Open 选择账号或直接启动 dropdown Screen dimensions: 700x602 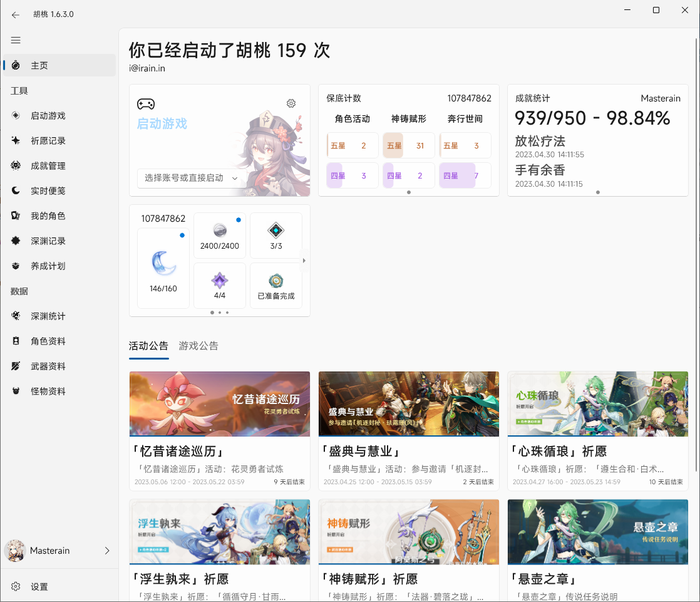[x=191, y=178]
